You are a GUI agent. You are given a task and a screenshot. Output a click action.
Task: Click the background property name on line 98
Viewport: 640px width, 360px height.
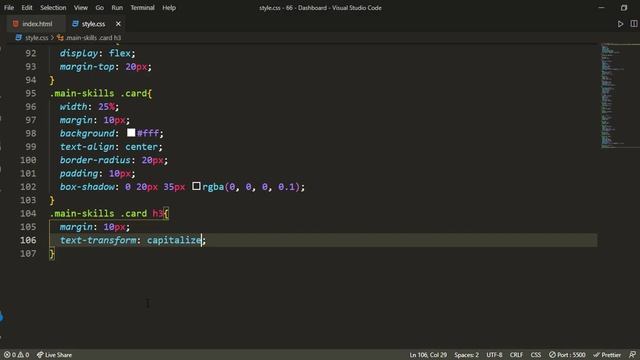87,133
